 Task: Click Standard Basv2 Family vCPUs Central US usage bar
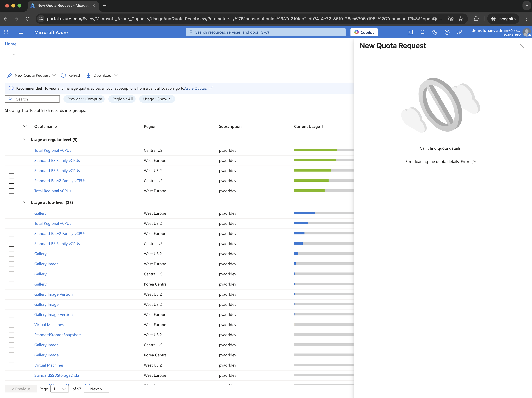click(323, 180)
